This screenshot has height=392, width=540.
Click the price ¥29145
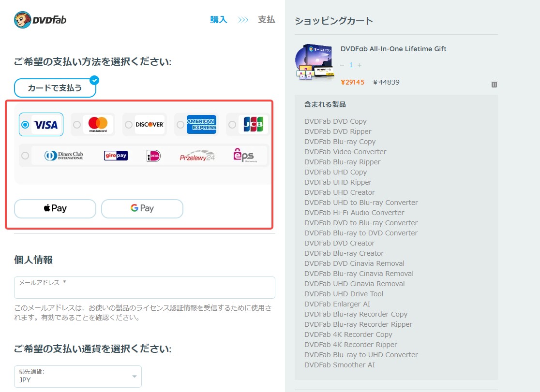(x=352, y=82)
